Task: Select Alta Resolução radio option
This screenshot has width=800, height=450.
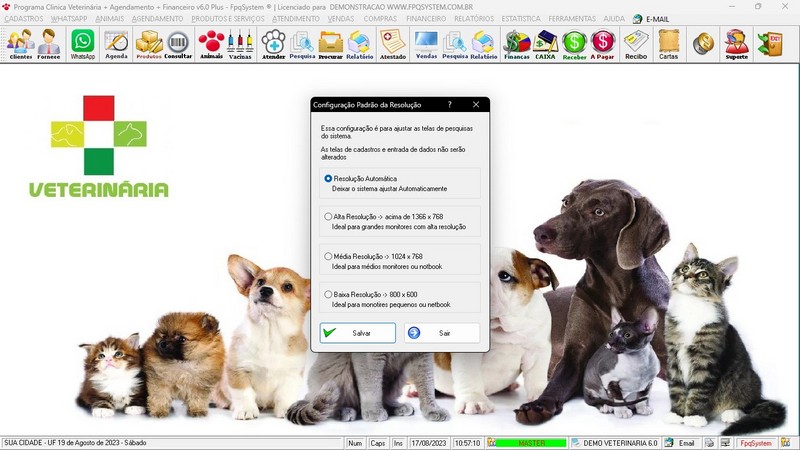Action: 329,216
